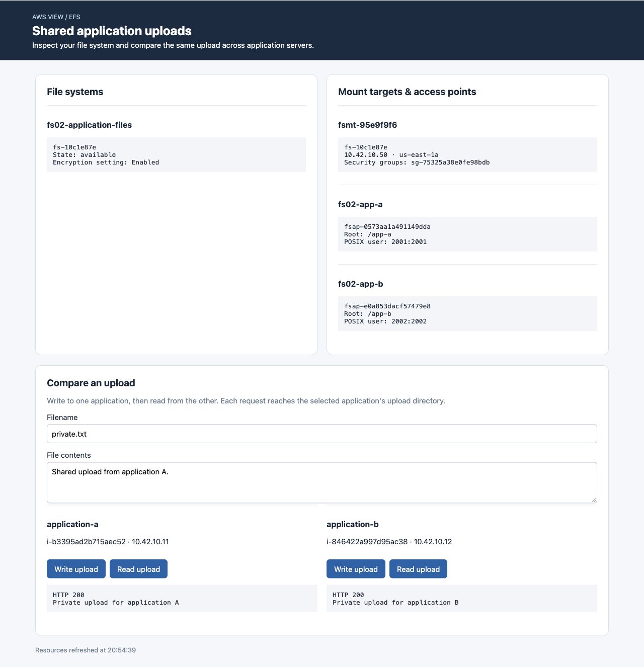Click the application-a heading
Screen dimensions: 644x667
tap(72, 524)
